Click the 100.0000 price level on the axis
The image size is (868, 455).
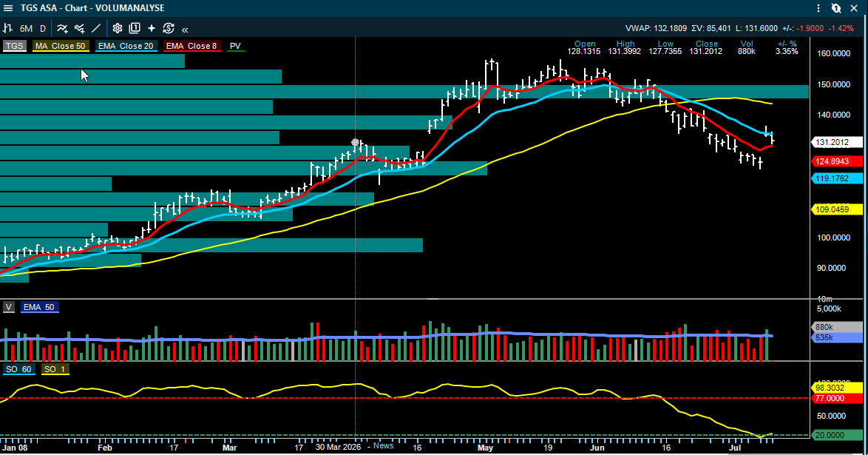pyautogui.click(x=834, y=237)
